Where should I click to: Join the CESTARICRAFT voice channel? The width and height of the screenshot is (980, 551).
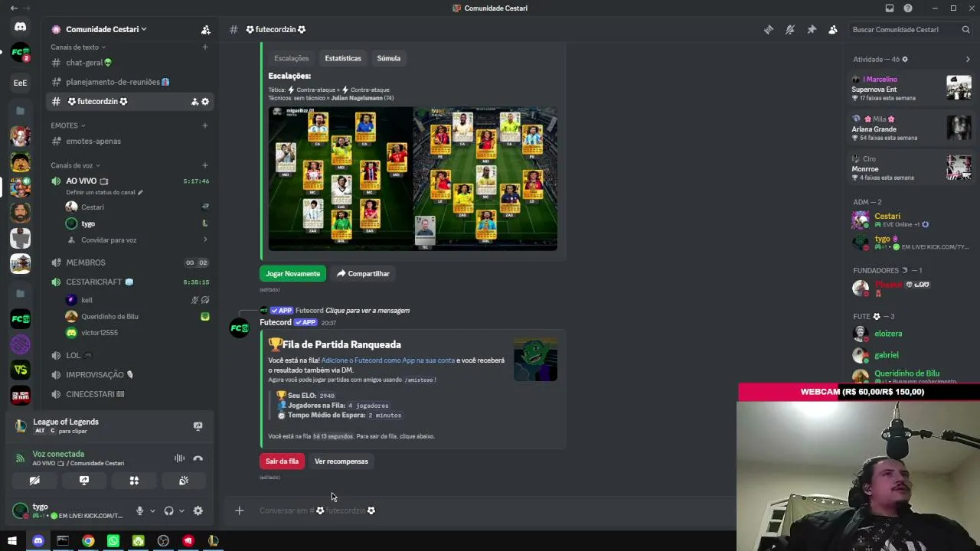click(129, 282)
